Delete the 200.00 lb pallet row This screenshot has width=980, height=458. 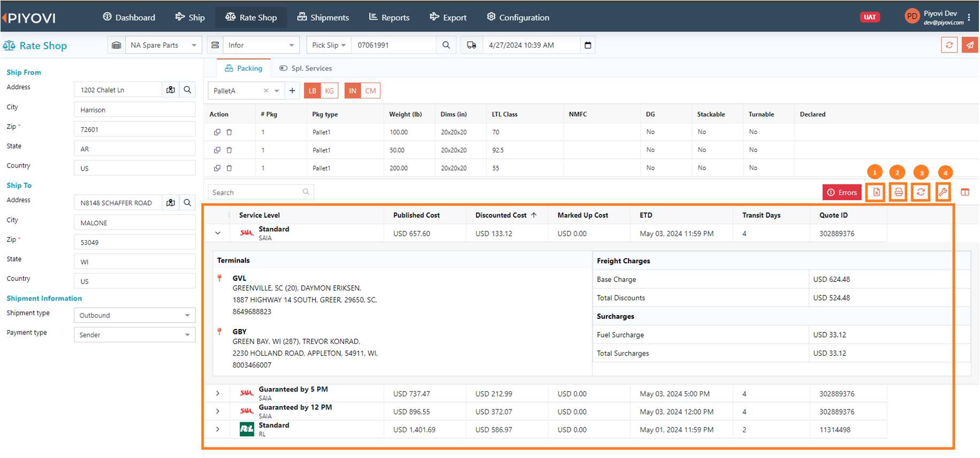[229, 168]
